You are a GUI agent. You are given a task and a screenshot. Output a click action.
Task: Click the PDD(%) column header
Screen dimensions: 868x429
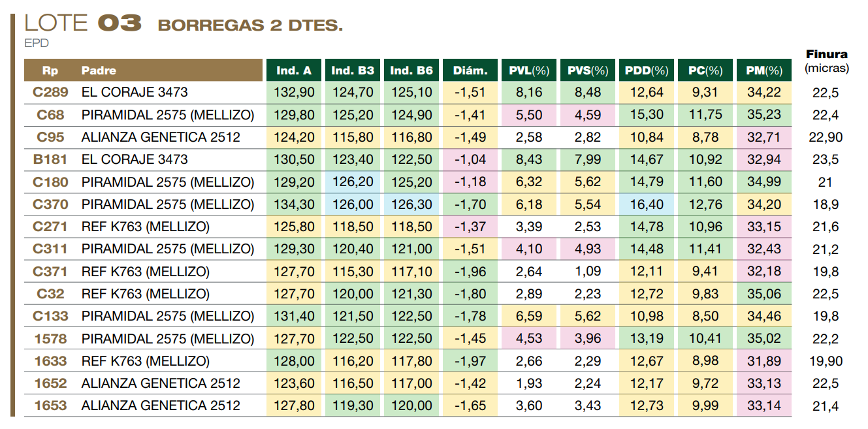647,71
